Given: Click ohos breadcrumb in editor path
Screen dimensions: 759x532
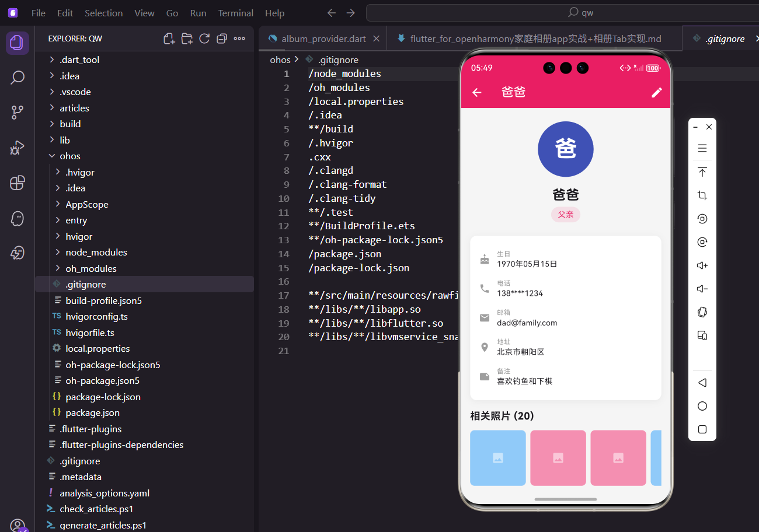Looking at the screenshot, I should 280,60.
